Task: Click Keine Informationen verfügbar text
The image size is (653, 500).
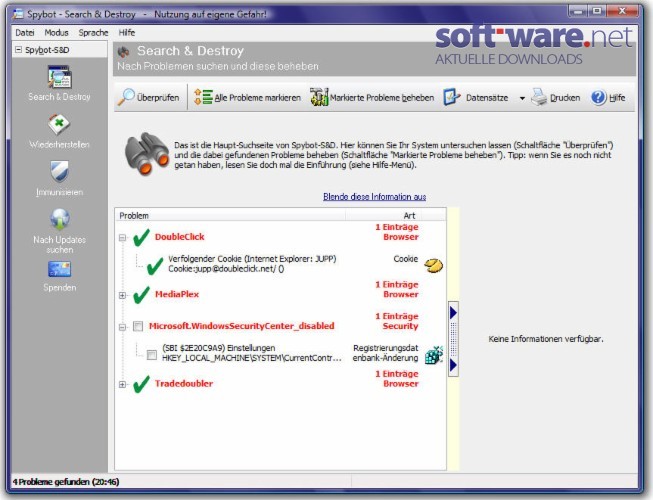Action: point(546,339)
